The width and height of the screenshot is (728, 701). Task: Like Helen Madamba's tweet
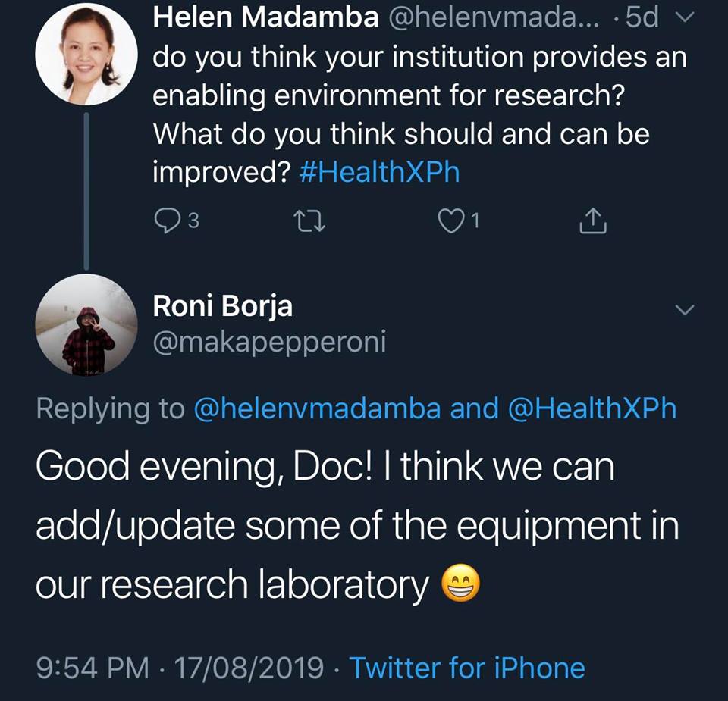(x=452, y=221)
